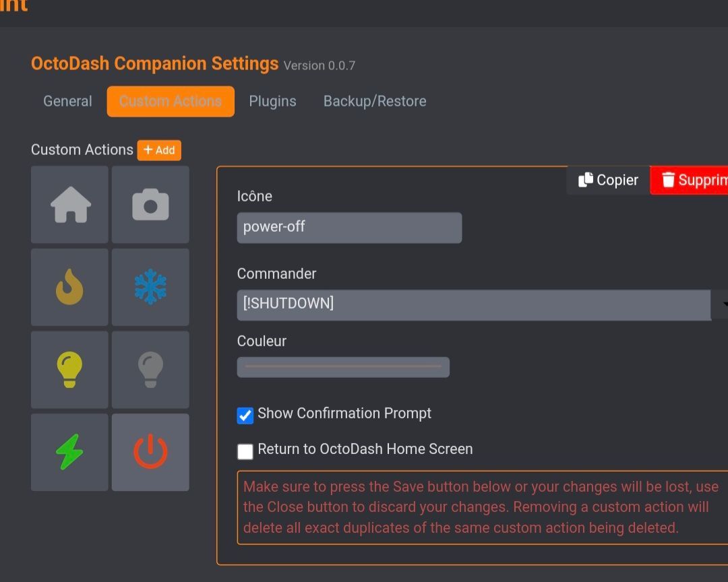
Task: Select the red power-off custom action
Action: coord(150,453)
